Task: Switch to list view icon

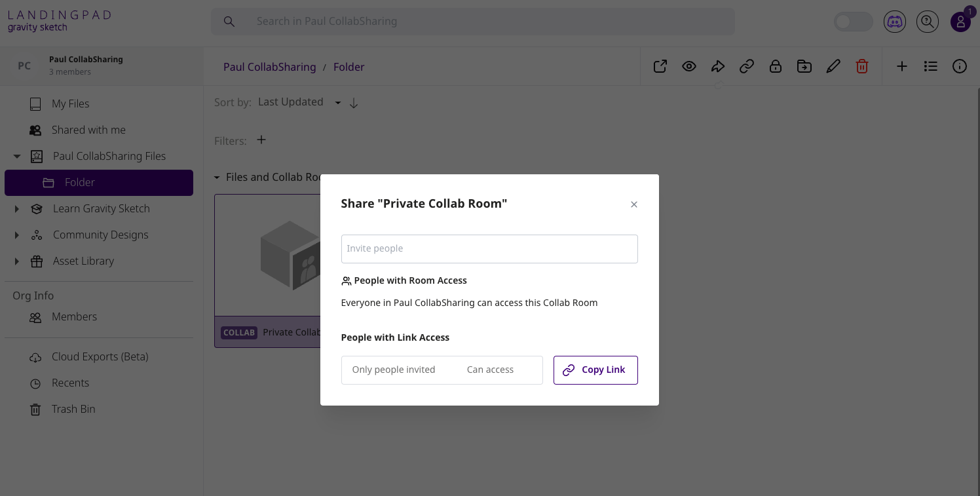Action: 931,66
